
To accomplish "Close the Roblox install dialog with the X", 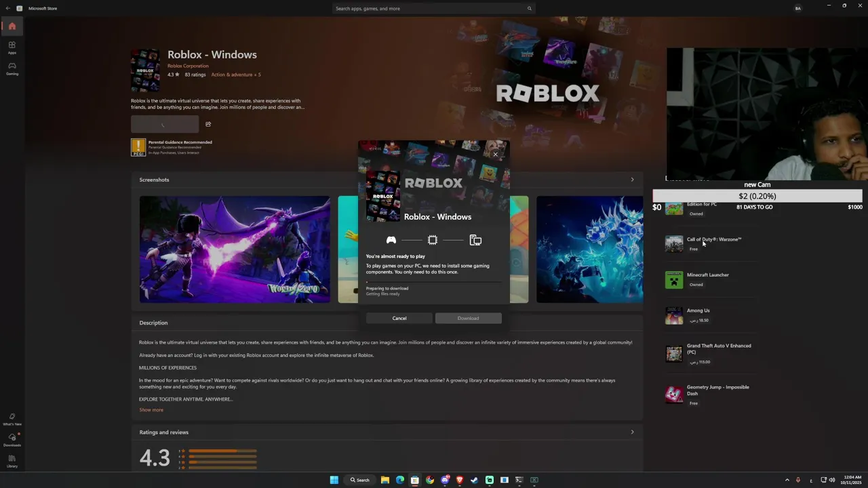I will (495, 155).
